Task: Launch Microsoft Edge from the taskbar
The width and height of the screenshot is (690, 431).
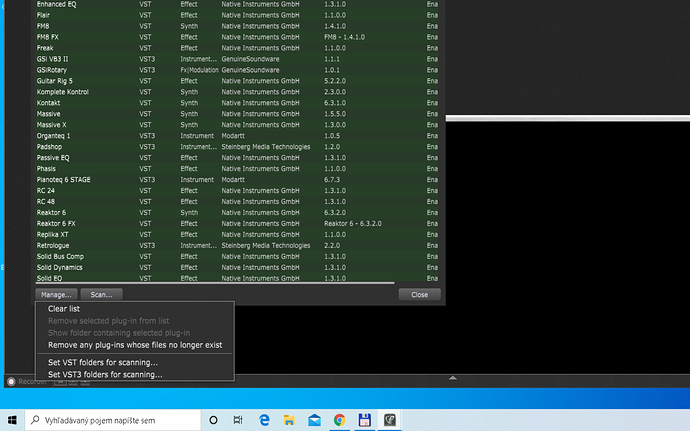Action: (x=264, y=420)
